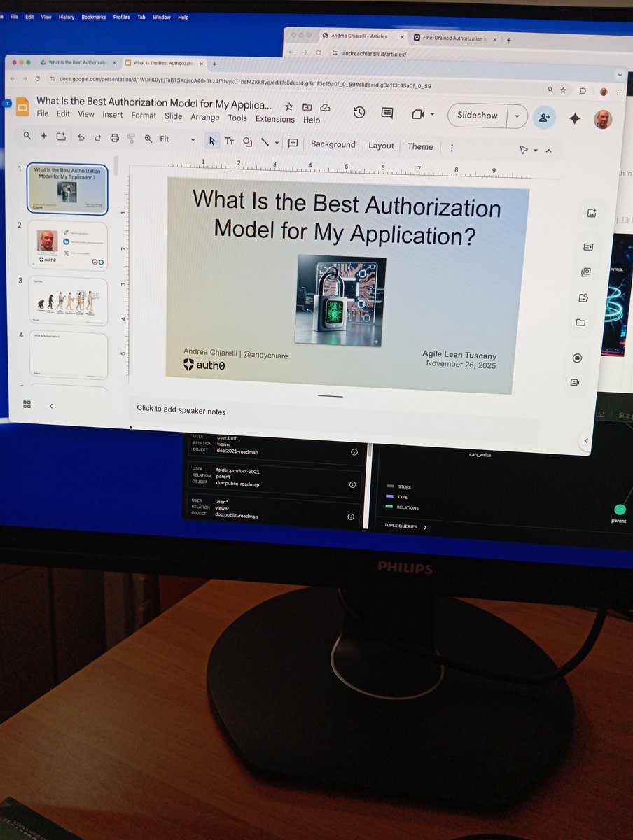Viewport: 633px width, 840px height.
Task: Close the first 'What Is the Best' tab
Action: point(115,62)
